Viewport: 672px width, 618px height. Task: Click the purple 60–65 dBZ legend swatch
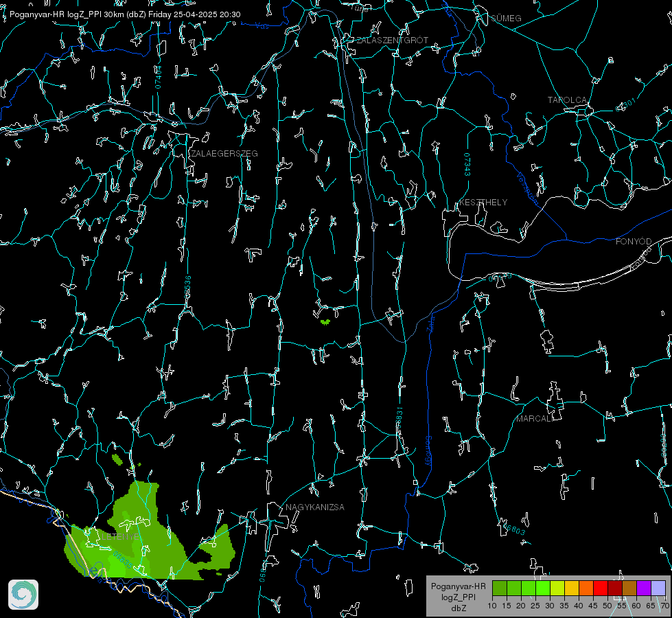point(644,588)
